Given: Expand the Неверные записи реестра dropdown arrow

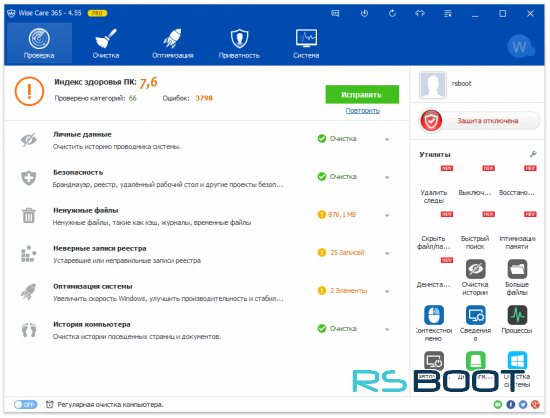Looking at the screenshot, I should click(x=387, y=253).
